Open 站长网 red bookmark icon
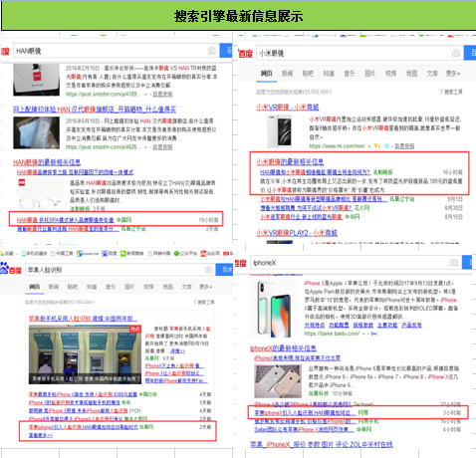 click(x=203, y=254)
